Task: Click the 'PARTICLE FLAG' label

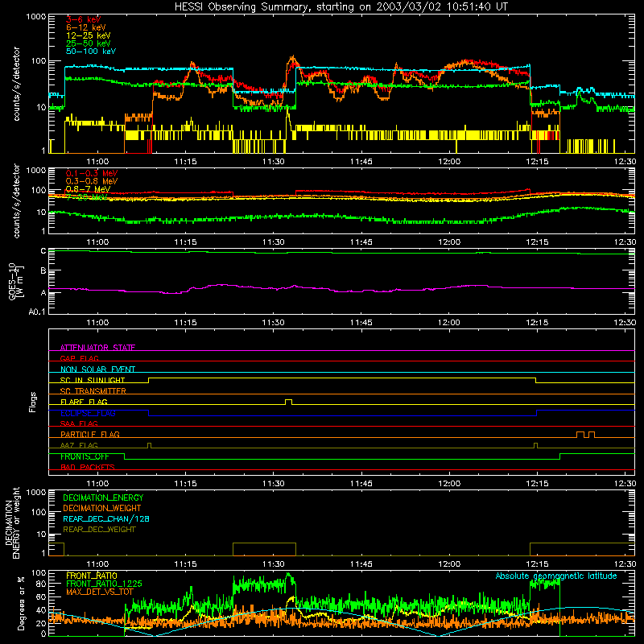Action: [x=90, y=434]
